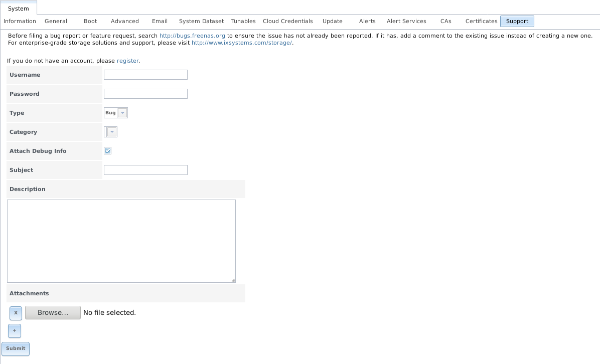
Task: Go to the Cloud Credentials tab
Action: click(287, 21)
